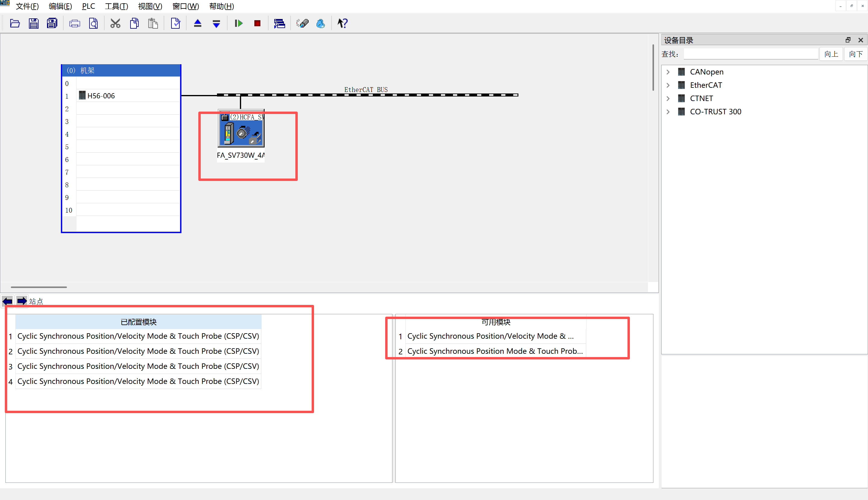
Task: Click the (0) 机架 rack header
Action: point(121,70)
